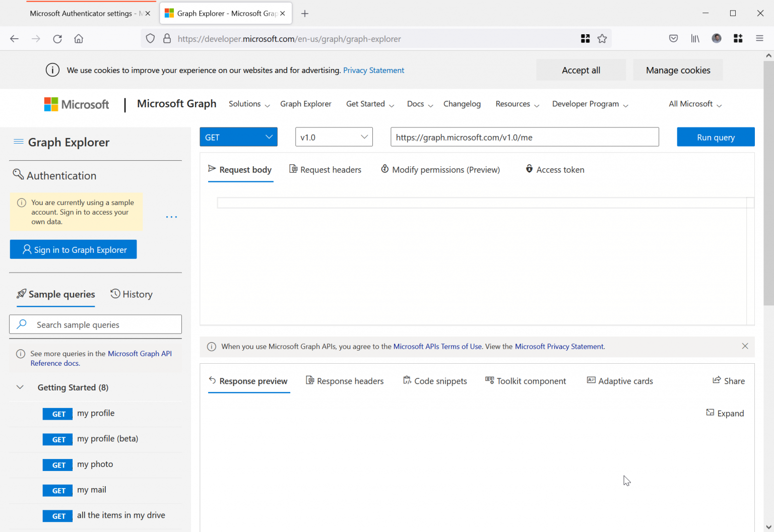Open Firefox application menu icon
Screen dimensions: 774x532
click(x=759, y=38)
